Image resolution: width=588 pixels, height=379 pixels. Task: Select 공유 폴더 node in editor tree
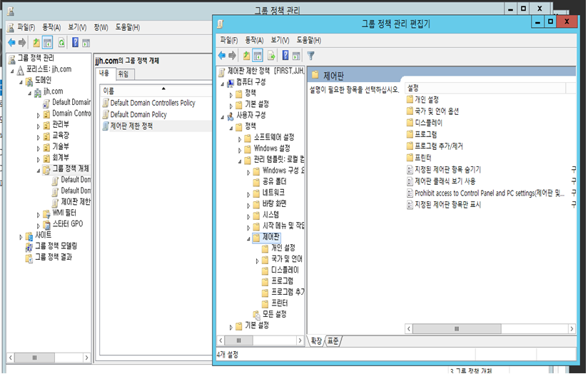(x=270, y=181)
